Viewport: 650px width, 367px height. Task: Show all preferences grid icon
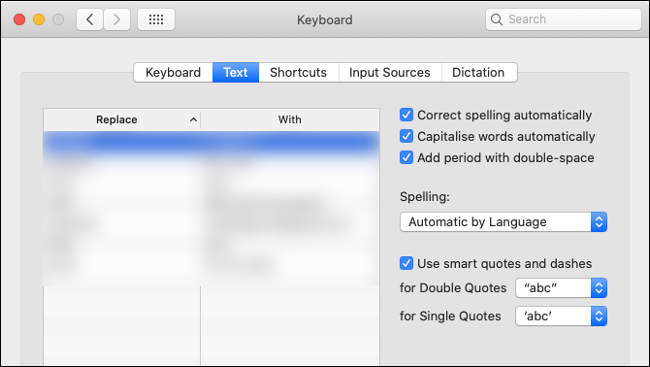[156, 19]
